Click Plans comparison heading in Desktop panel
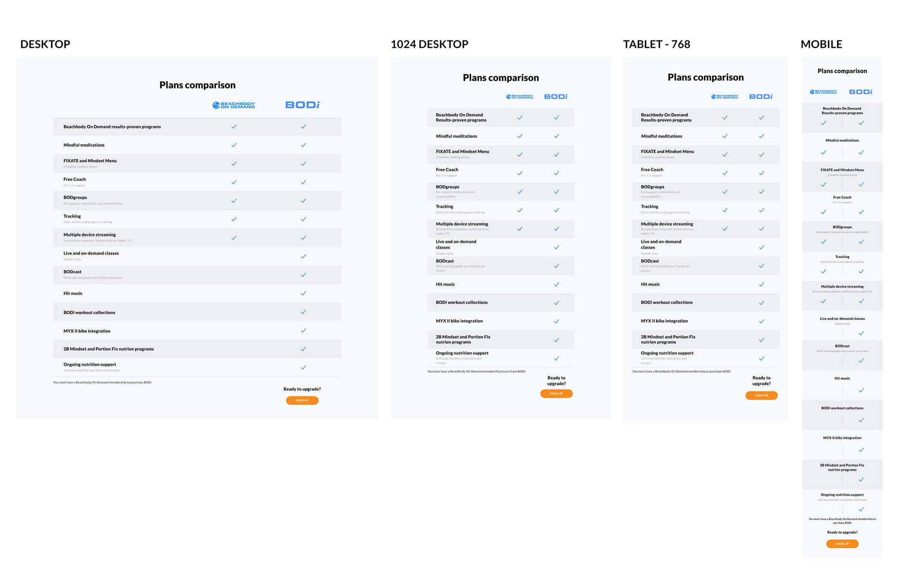 pos(197,85)
